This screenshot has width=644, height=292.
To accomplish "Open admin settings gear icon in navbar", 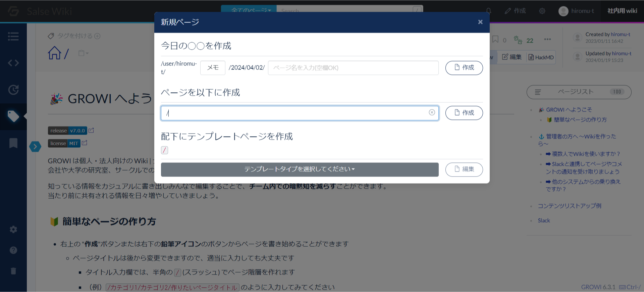I will coord(542,11).
